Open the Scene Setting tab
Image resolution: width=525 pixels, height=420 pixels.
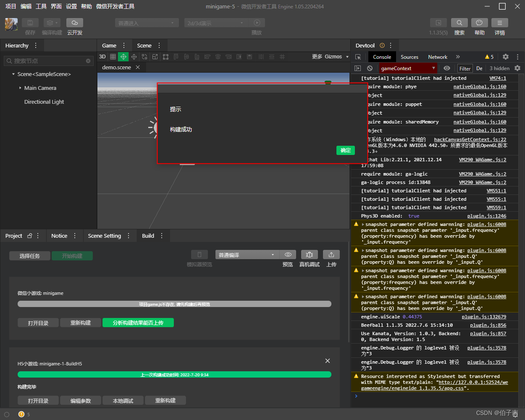tap(105, 236)
